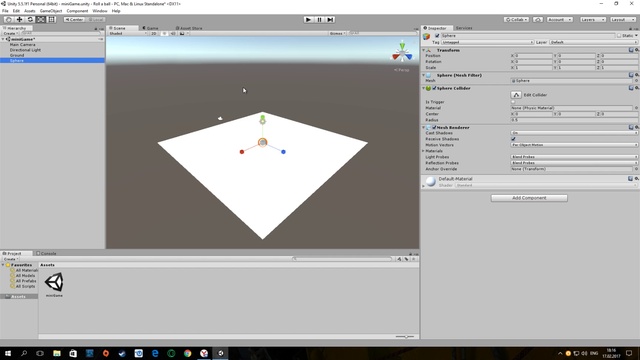Click the Pause button

(x=320, y=20)
